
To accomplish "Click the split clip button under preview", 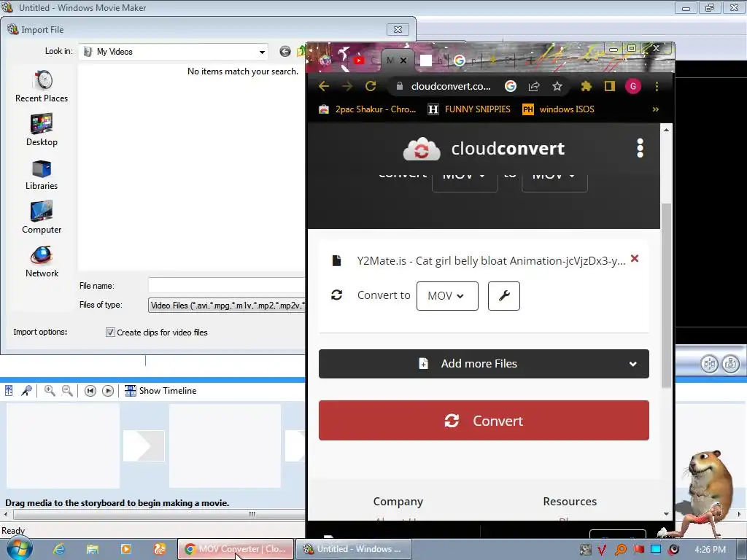I will point(709,365).
